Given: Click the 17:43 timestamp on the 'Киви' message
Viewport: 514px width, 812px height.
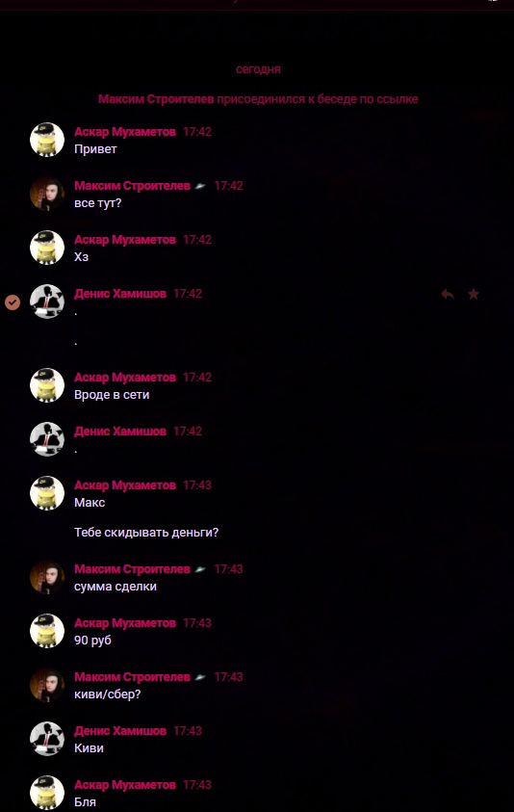Looking at the screenshot, I should click(x=188, y=731).
